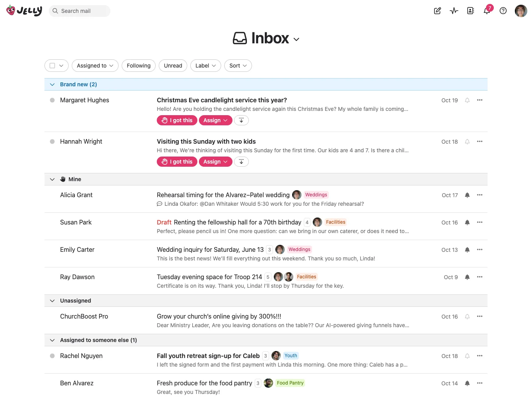Click the snooze icon on Hannah Wright row

[x=241, y=162]
